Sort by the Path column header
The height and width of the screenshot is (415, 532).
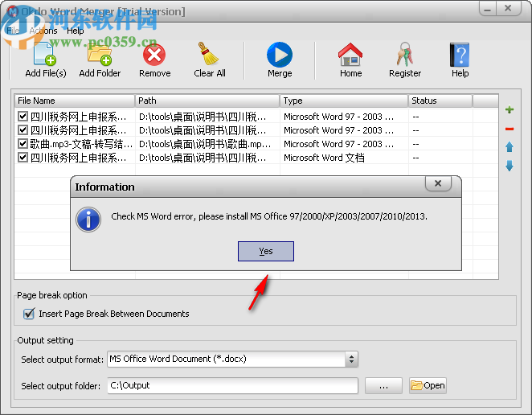207,101
